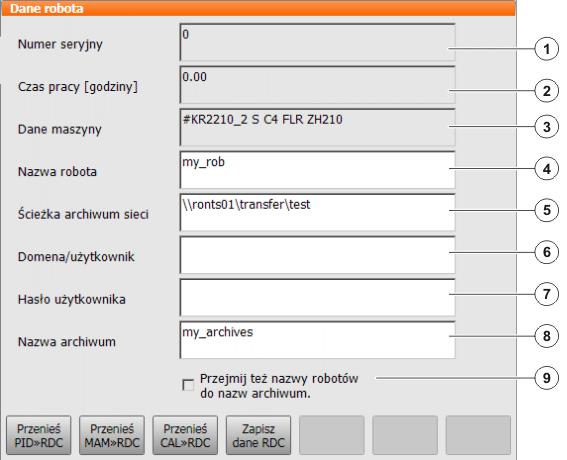This screenshot has height=460, width=567.
Task: Focus the Nazwa robota input field
Action: click(x=317, y=170)
